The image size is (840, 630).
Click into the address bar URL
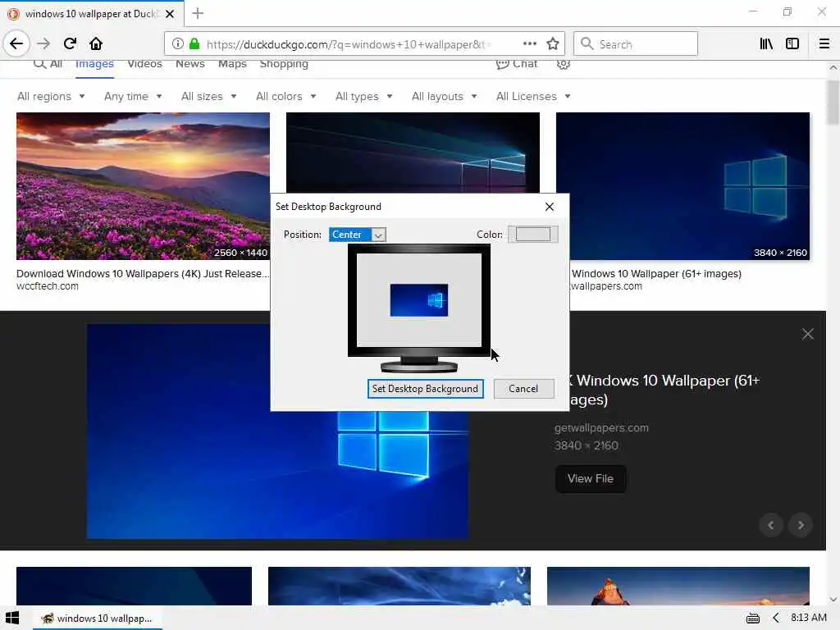pos(348,44)
